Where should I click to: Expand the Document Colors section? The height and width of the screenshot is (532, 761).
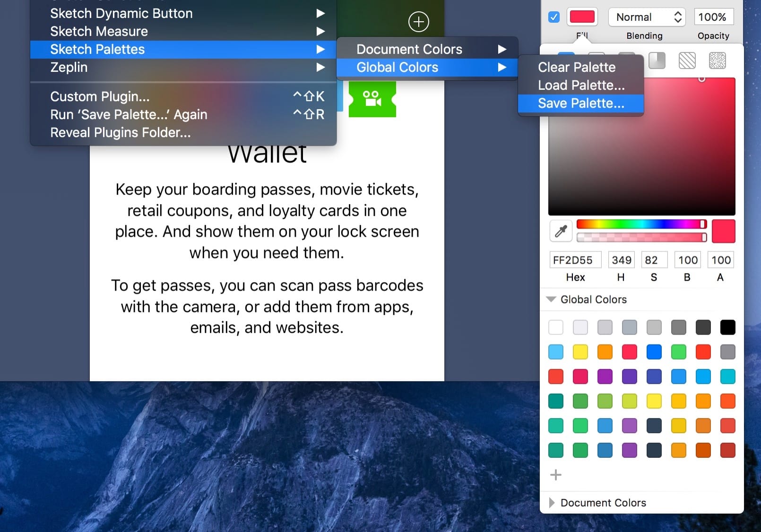pos(552,503)
